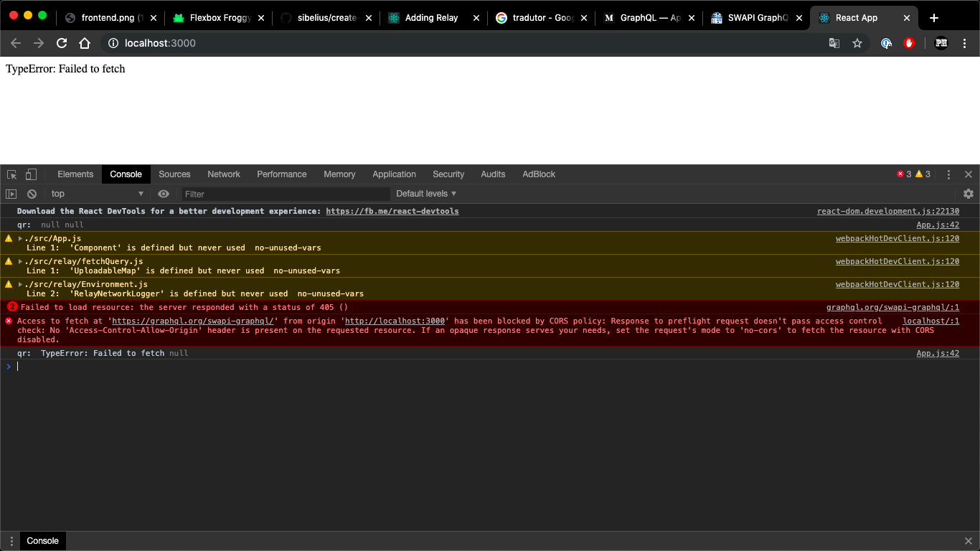Open the http://localhost:3000 link in error

point(395,321)
